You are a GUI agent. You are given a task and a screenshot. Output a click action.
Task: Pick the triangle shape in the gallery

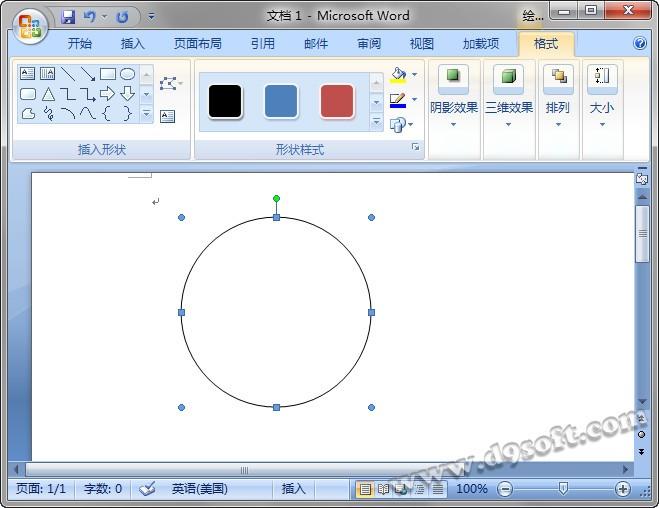(48, 94)
